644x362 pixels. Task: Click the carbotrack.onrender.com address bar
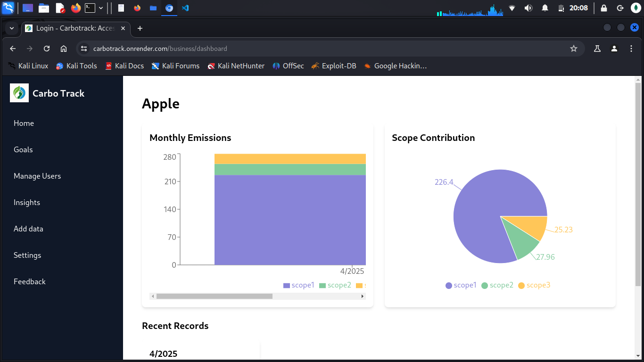(330, 49)
